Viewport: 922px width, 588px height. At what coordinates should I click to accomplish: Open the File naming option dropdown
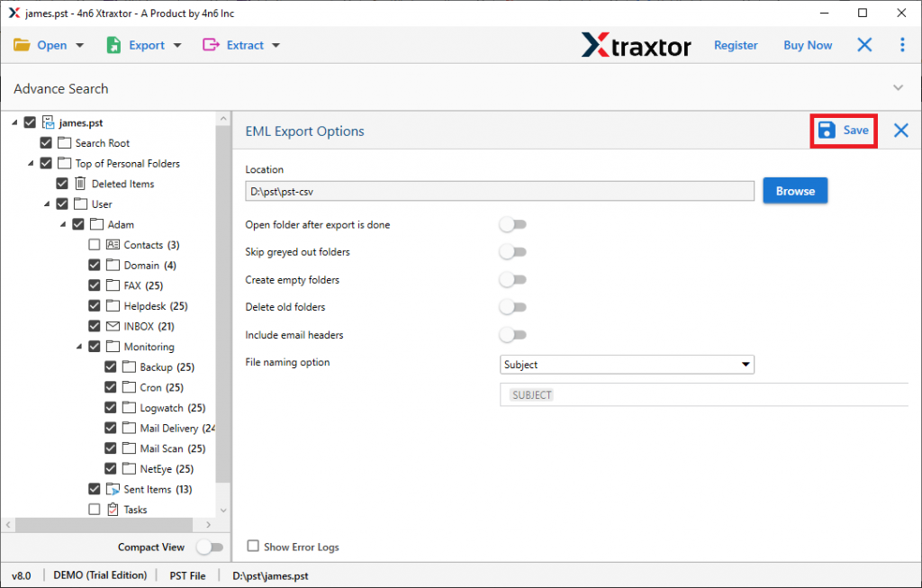click(x=627, y=365)
